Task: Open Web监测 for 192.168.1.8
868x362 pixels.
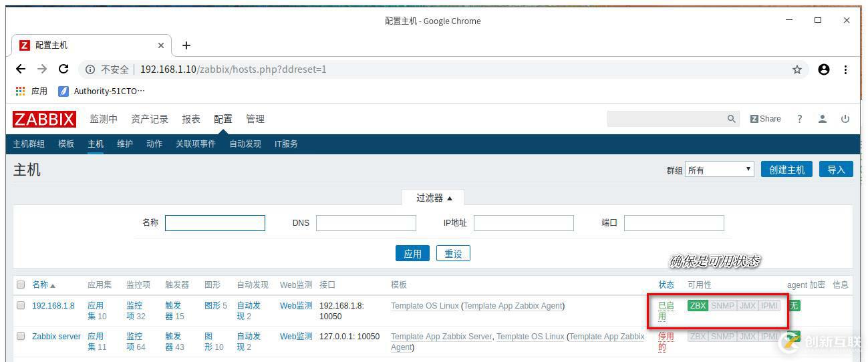Action: point(296,306)
